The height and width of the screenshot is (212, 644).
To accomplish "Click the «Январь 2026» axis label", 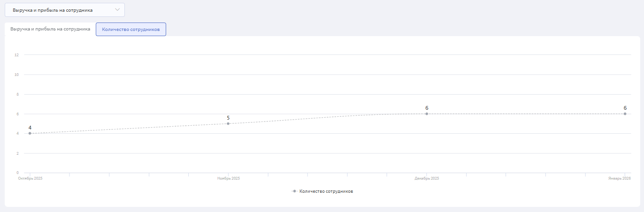I will click(620, 179).
